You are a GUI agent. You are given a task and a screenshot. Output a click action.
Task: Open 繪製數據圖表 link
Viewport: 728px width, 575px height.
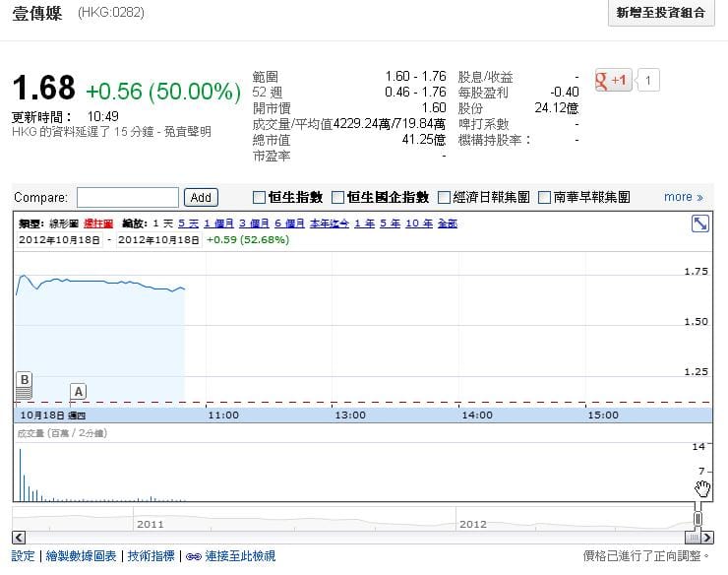82,556
